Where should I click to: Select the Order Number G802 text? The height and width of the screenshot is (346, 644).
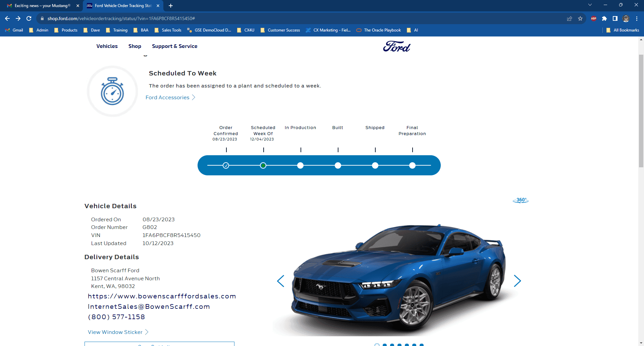click(150, 227)
